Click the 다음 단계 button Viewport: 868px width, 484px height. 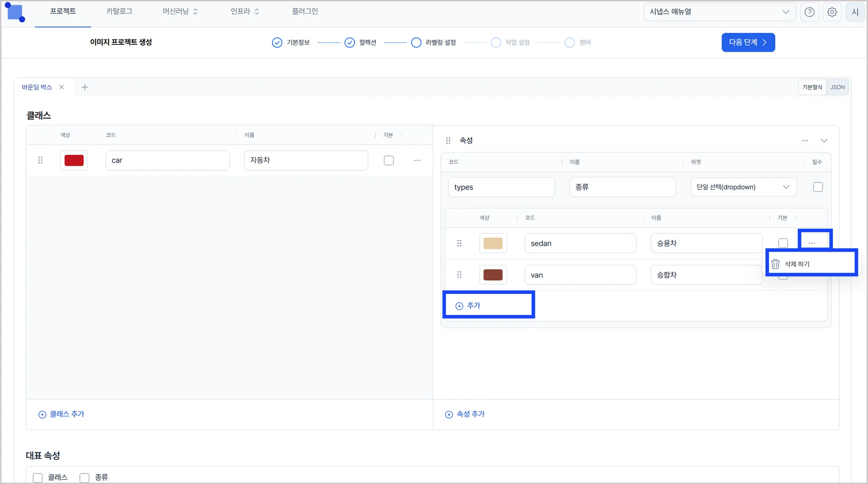(748, 42)
